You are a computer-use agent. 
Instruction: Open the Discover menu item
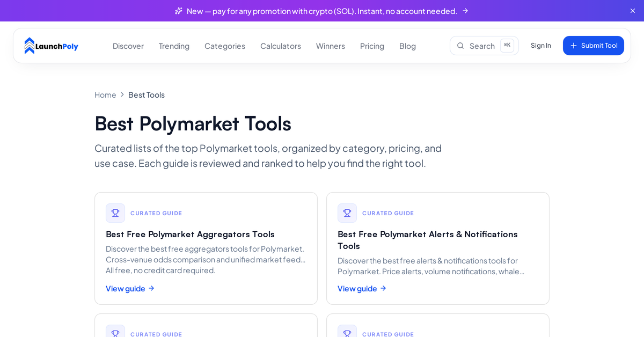[128, 46]
